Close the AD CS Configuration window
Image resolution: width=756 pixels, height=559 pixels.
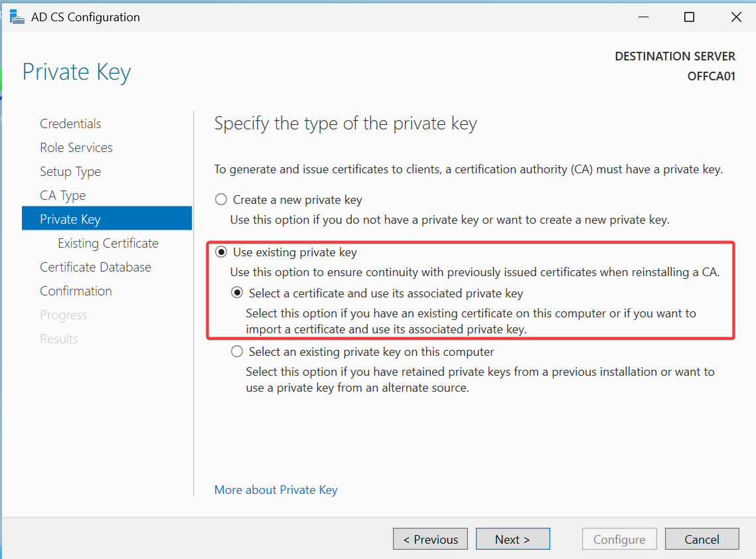click(x=736, y=17)
